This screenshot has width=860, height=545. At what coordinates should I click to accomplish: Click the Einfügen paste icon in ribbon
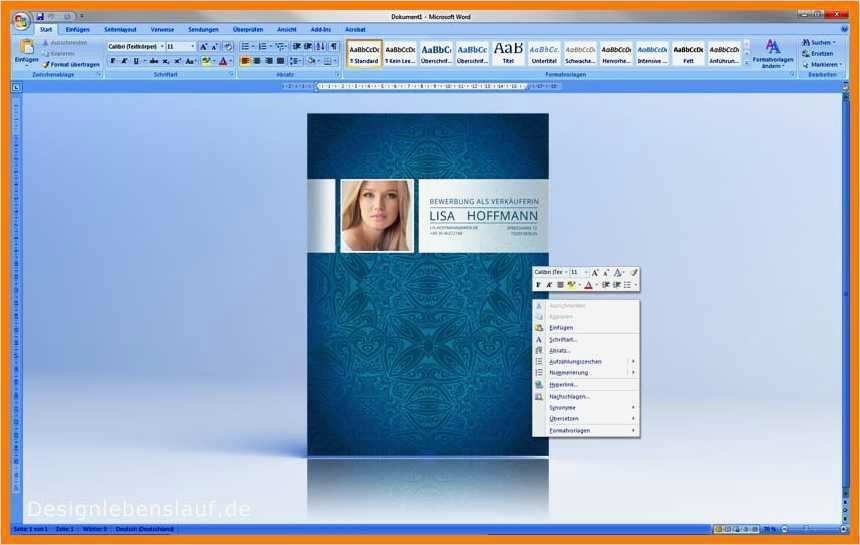pos(26,48)
